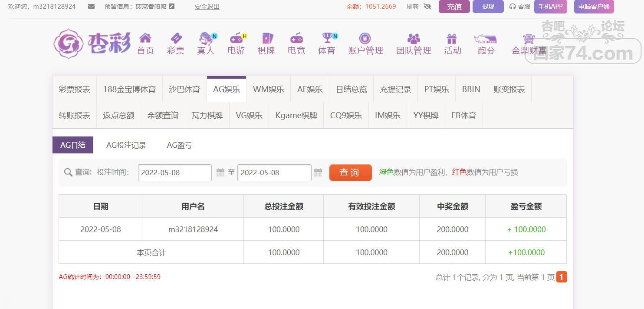The width and height of the screenshot is (644, 309).
Task: Open the 电脑客户端 button
Action: point(594,7)
